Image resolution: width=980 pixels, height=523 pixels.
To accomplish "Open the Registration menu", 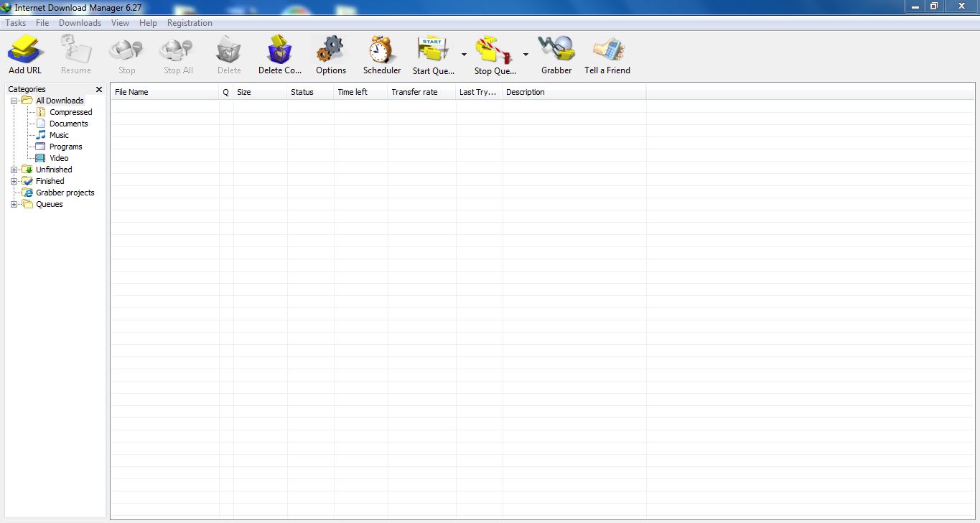I will [189, 22].
